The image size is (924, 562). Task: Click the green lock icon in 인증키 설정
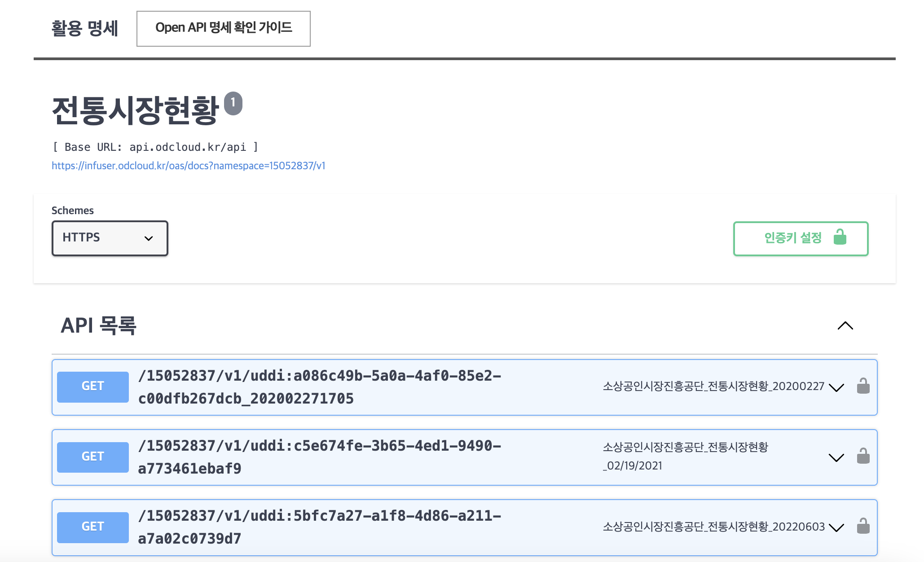[x=840, y=237]
